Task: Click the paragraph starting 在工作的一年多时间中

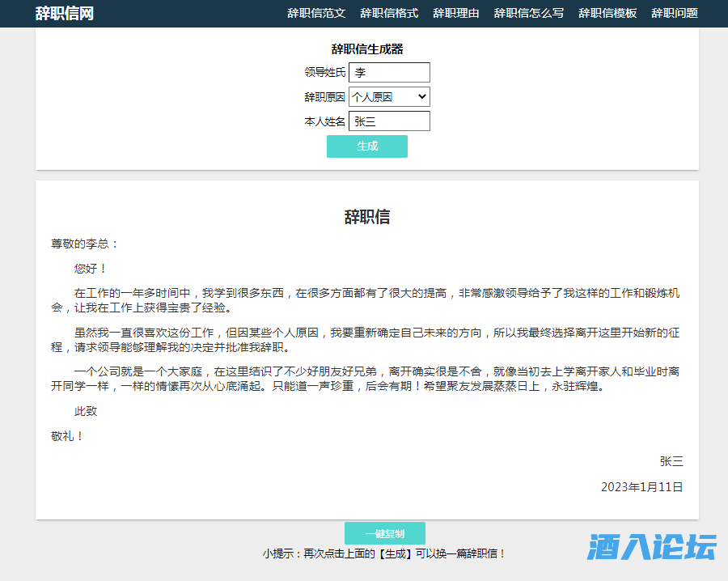Action: tap(367, 300)
